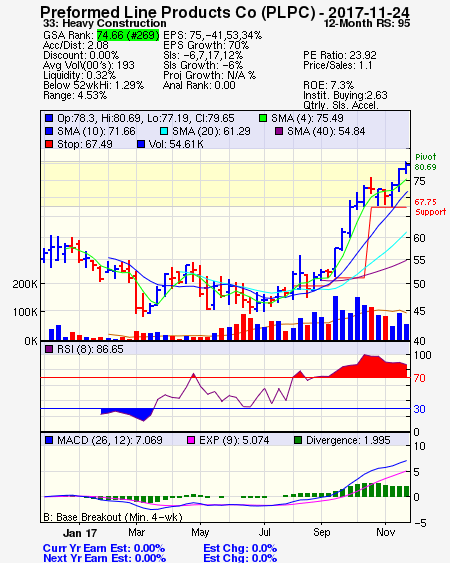Click the 'Curr Yr Earn Est: 0.00%' text
This screenshot has height=563, width=450.
click(x=104, y=548)
